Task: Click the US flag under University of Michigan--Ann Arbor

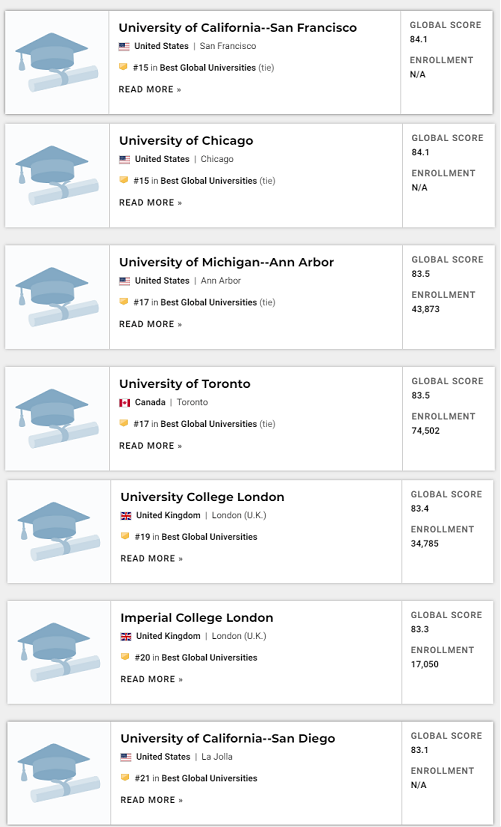Action: point(124,281)
